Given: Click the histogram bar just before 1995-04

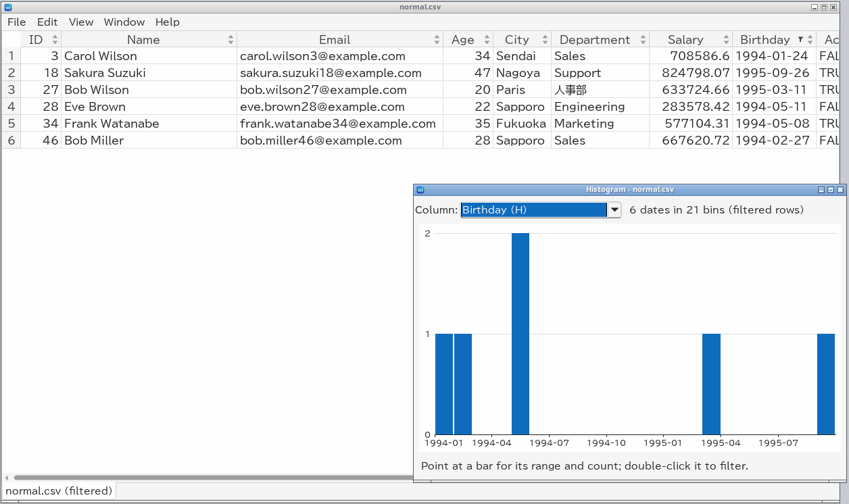Looking at the screenshot, I should (x=711, y=384).
